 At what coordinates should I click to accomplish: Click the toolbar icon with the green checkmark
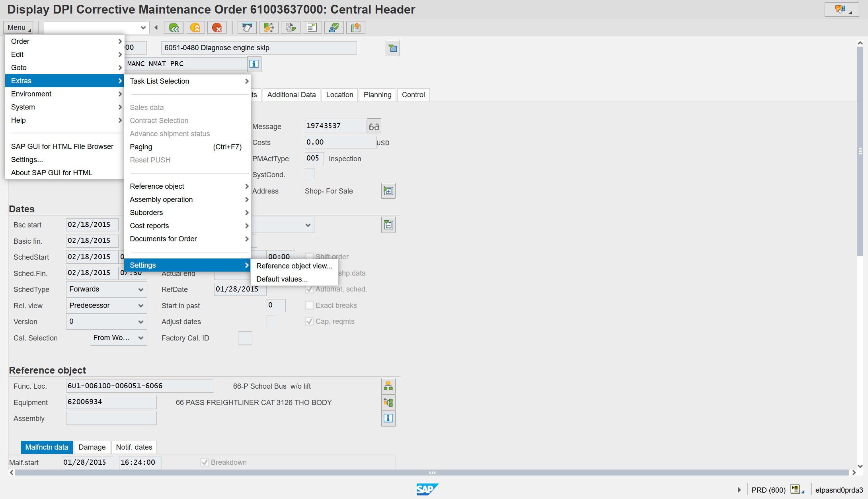tap(334, 27)
